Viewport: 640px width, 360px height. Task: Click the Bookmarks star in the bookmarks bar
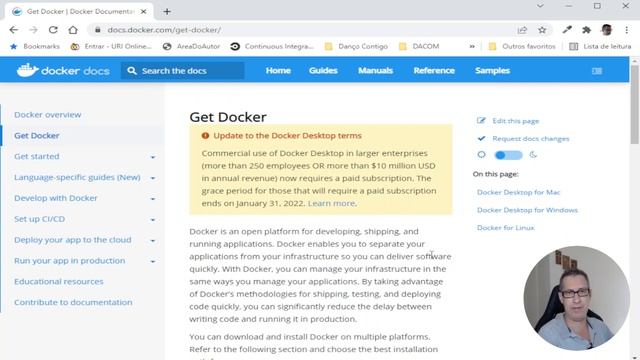pos(13,47)
